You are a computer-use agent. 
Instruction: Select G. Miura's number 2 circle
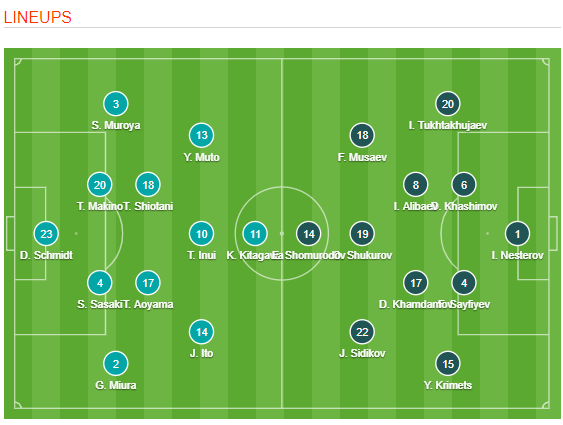tap(116, 364)
